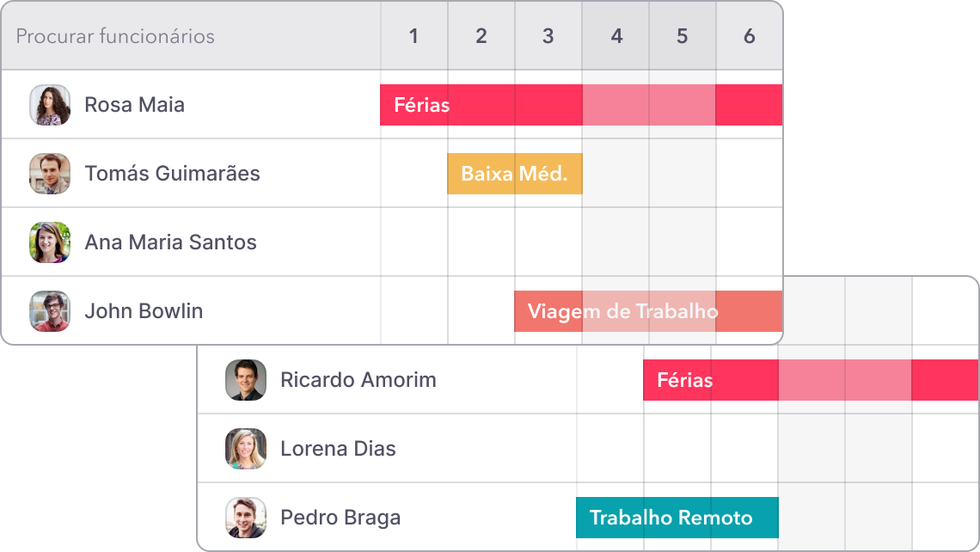Select the day 6 column header
The width and height of the screenshot is (980, 552).
(x=750, y=36)
